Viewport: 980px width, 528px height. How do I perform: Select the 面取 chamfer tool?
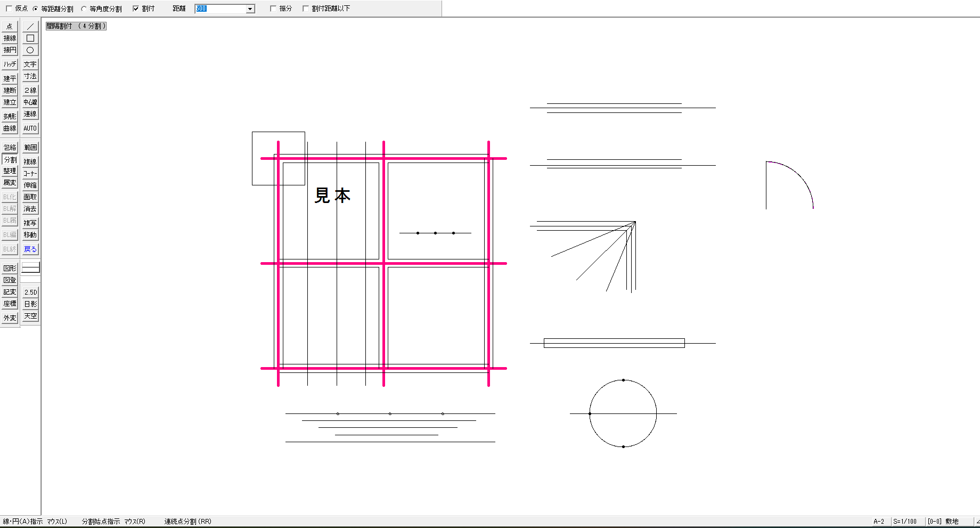(x=30, y=197)
